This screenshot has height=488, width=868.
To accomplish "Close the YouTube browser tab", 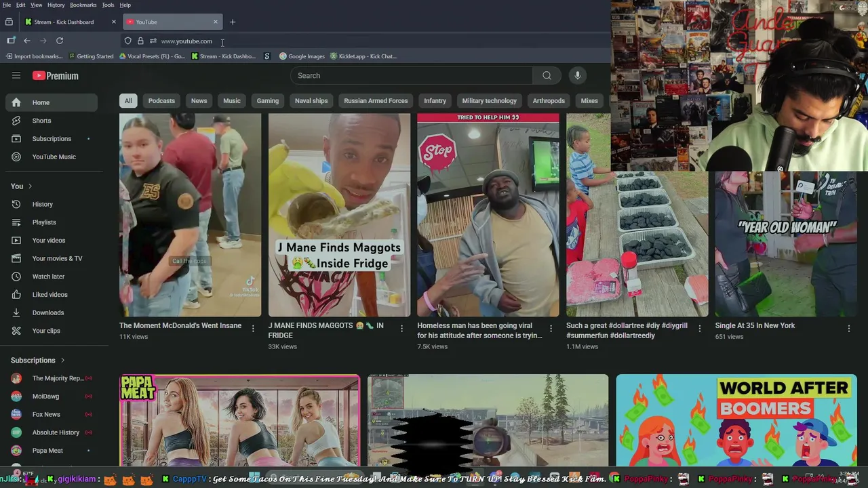I will (x=216, y=22).
